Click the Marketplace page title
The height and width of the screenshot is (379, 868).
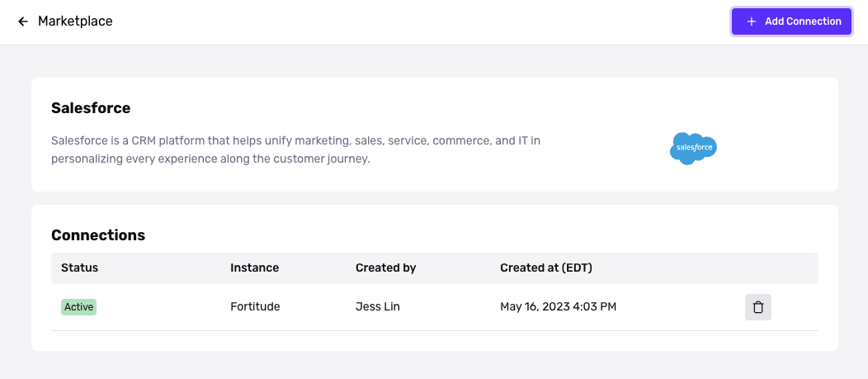point(75,21)
